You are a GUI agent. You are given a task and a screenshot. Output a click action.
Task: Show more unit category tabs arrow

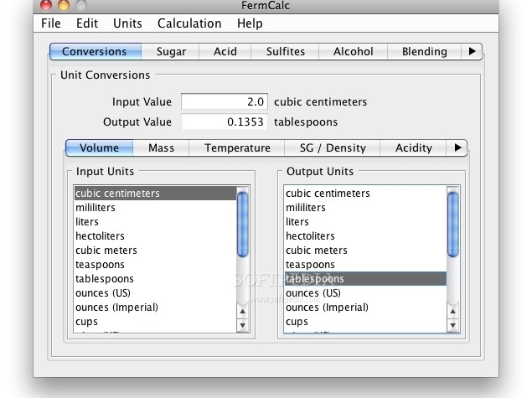(x=457, y=147)
